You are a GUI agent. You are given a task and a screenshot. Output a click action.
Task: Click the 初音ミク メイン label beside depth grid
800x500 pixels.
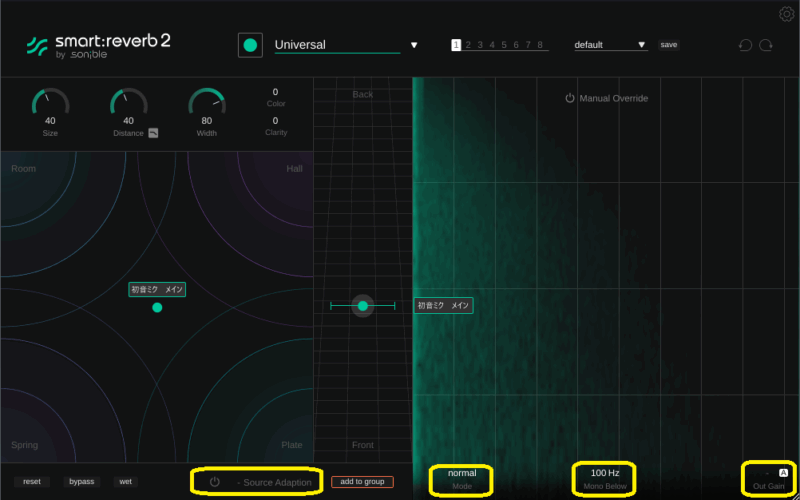pos(443,306)
